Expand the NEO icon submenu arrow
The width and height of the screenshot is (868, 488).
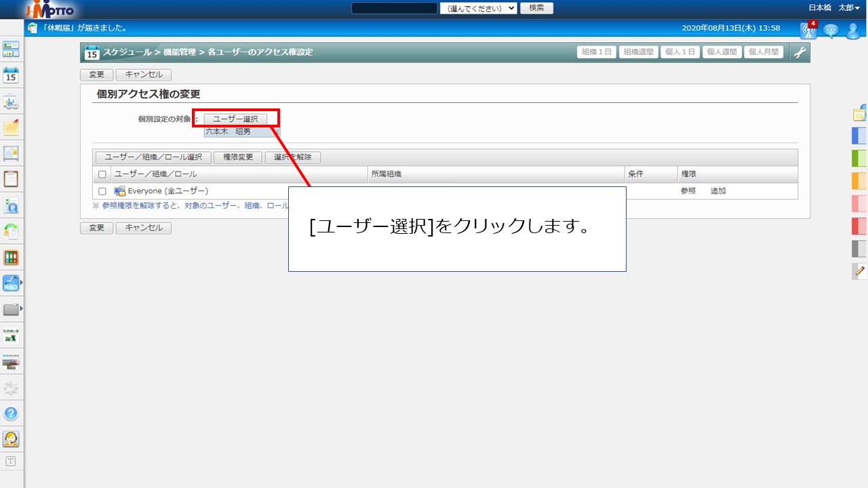click(x=22, y=283)
